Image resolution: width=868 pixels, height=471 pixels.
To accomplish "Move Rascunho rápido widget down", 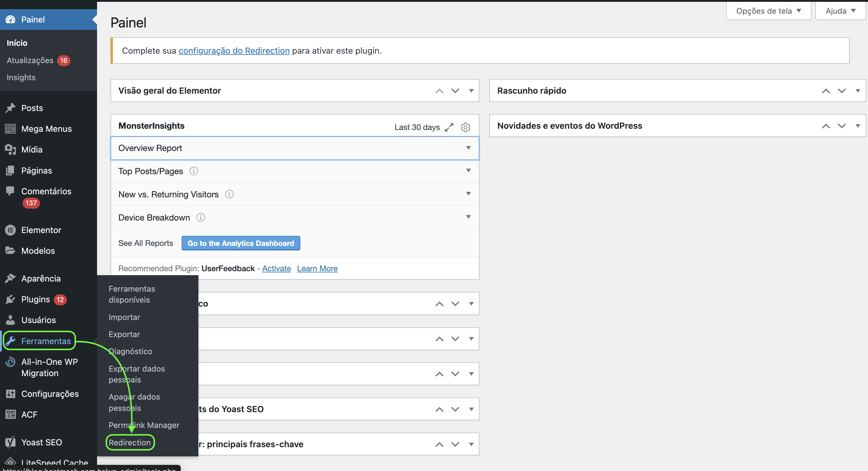I will click(842, 91).
